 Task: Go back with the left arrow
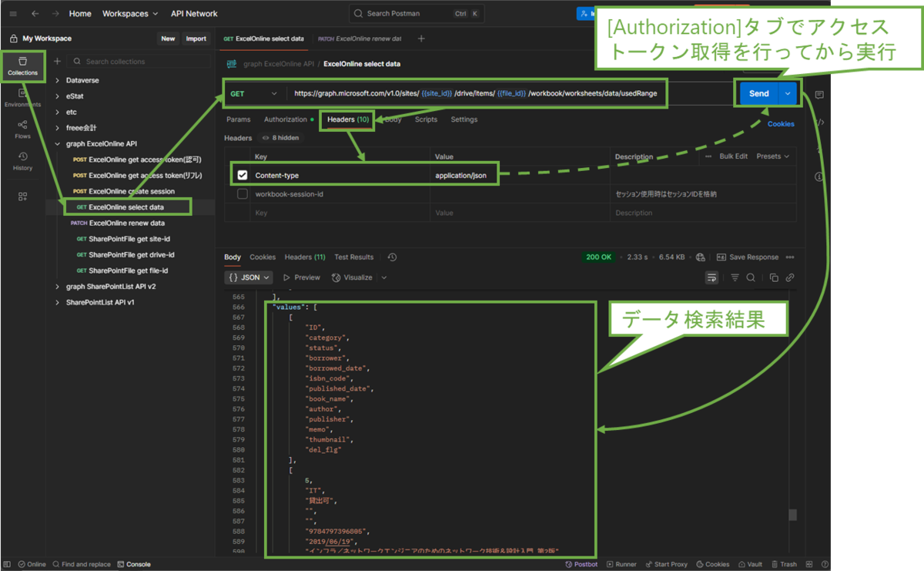point(35,13)
